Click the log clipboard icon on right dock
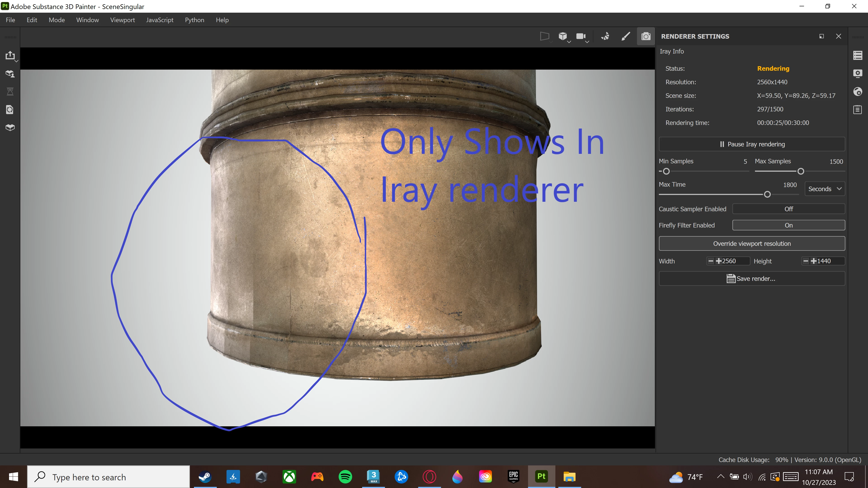868x488 pixels. coord(858,110)
